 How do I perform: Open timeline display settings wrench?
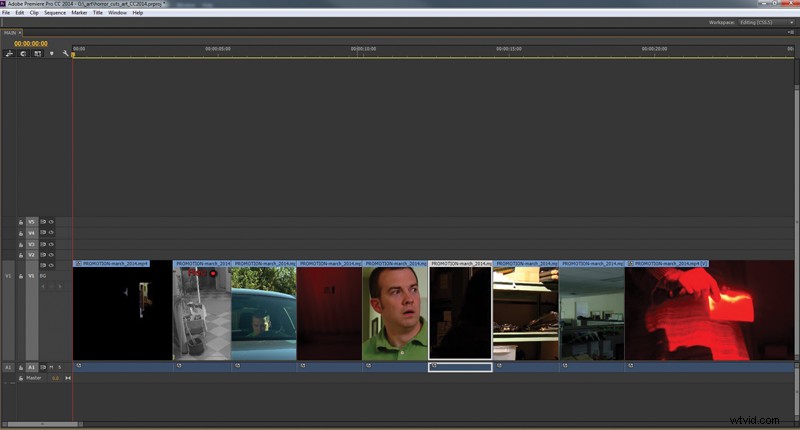[x=65, y=54]
